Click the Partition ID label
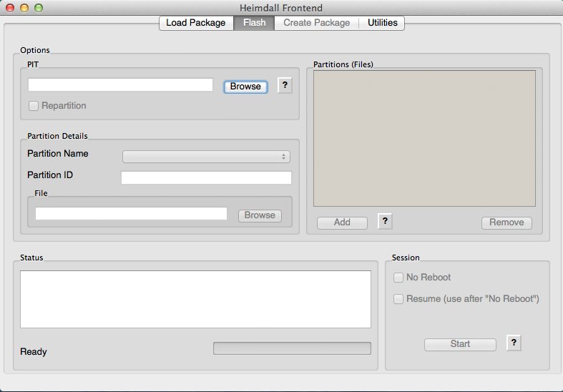 coord(50,175)
